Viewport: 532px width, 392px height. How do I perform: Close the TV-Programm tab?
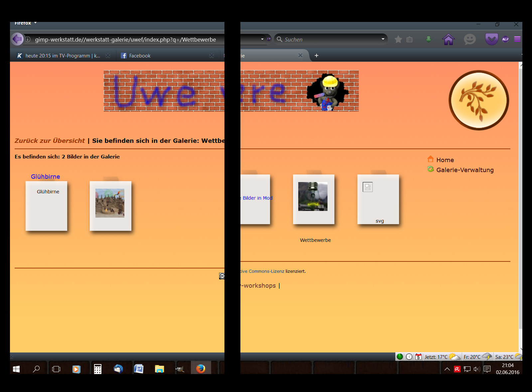click(108, 56)
